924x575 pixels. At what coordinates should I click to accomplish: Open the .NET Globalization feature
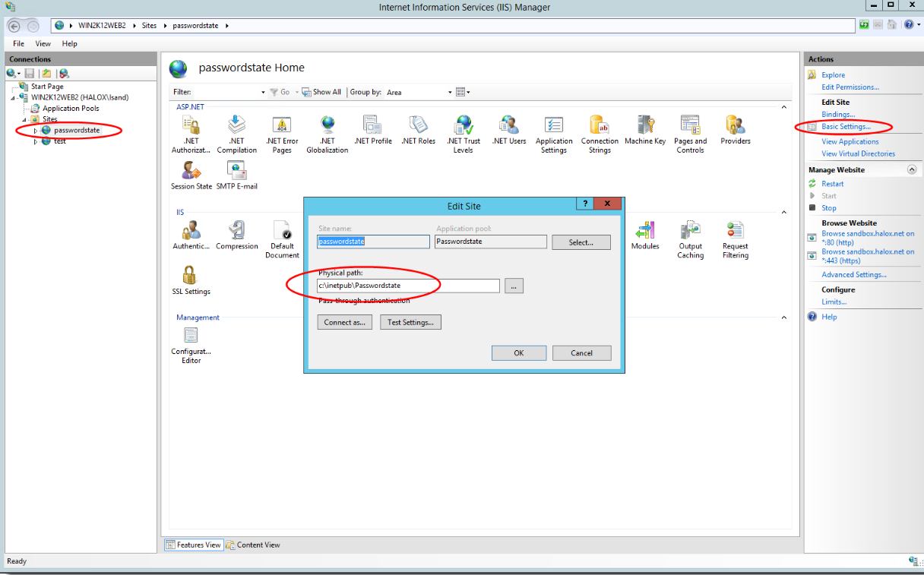point(328,134)
